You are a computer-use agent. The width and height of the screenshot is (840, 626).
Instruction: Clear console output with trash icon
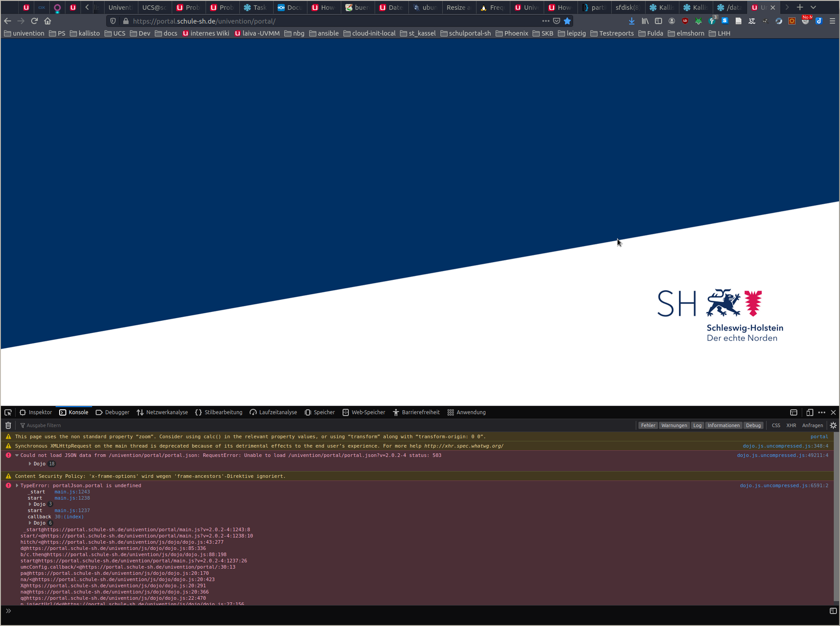coord(8,425)
